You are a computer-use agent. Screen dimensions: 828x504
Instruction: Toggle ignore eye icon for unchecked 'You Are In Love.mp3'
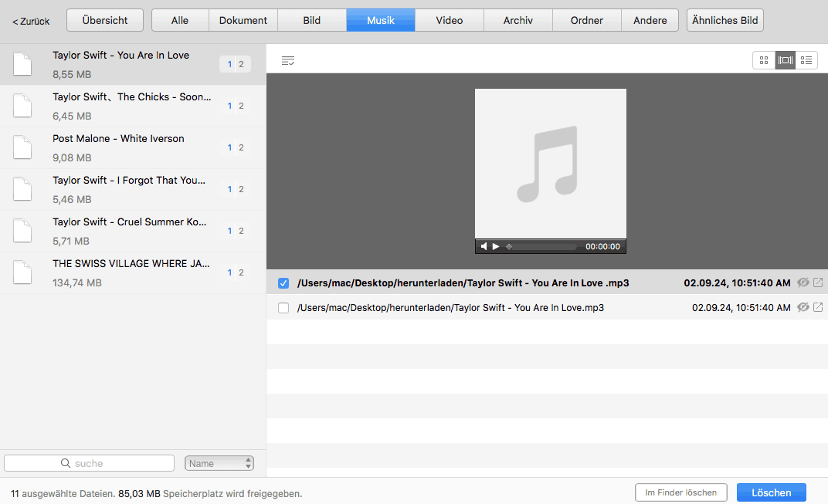[x=803, y=307]
